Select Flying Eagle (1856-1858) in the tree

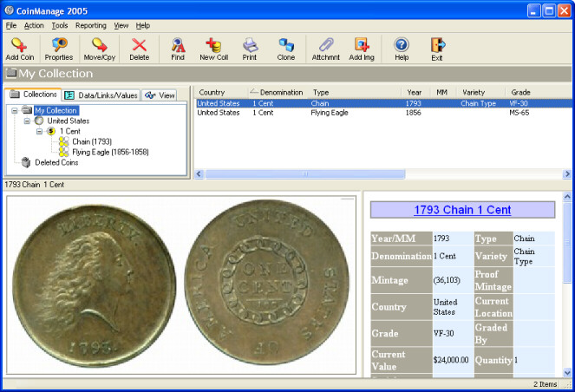tap(110, 152)
